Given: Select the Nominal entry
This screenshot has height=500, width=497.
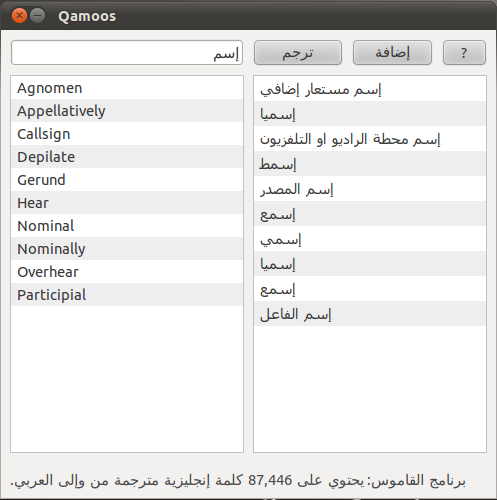Looking at the screenshot, I should coord(127,226).
